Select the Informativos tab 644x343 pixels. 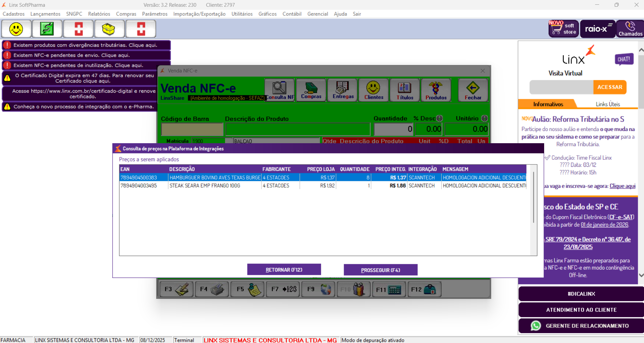coord(548,104)
